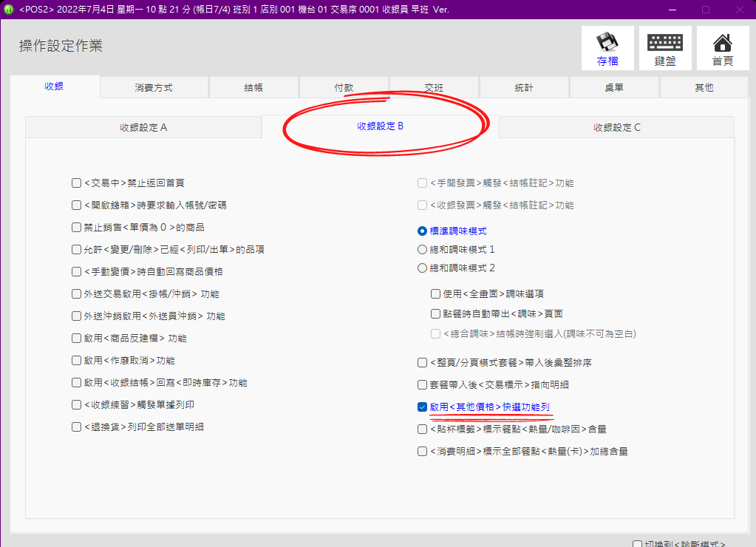
Task: Open the 交班 tab
Action: (434, 88)
